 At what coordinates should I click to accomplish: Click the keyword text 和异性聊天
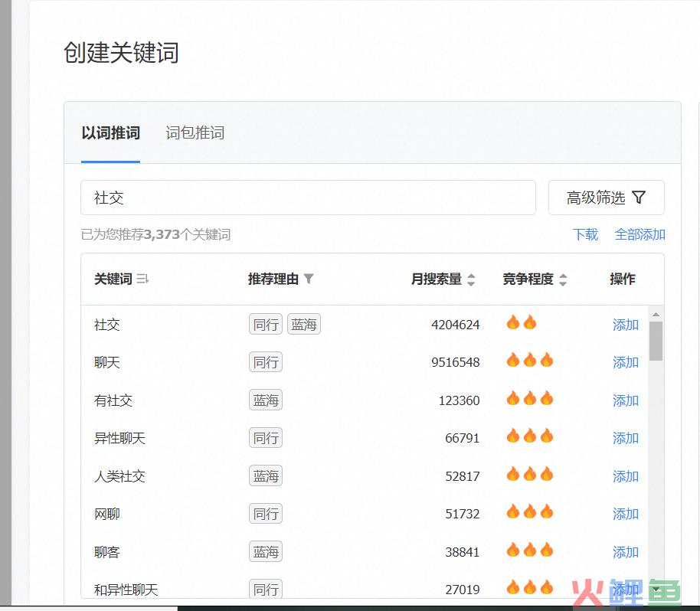(x=126, y=590)
